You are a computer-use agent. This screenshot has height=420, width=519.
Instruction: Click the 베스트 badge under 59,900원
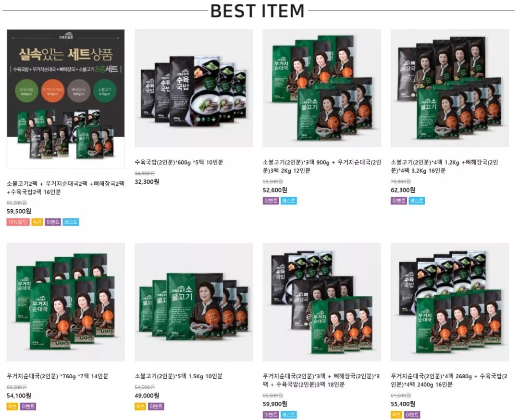point(288,415)
